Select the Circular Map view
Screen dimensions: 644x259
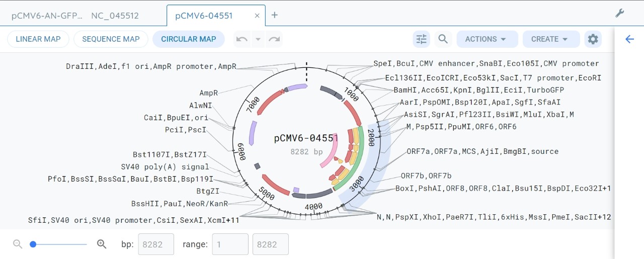click(189, 39)
